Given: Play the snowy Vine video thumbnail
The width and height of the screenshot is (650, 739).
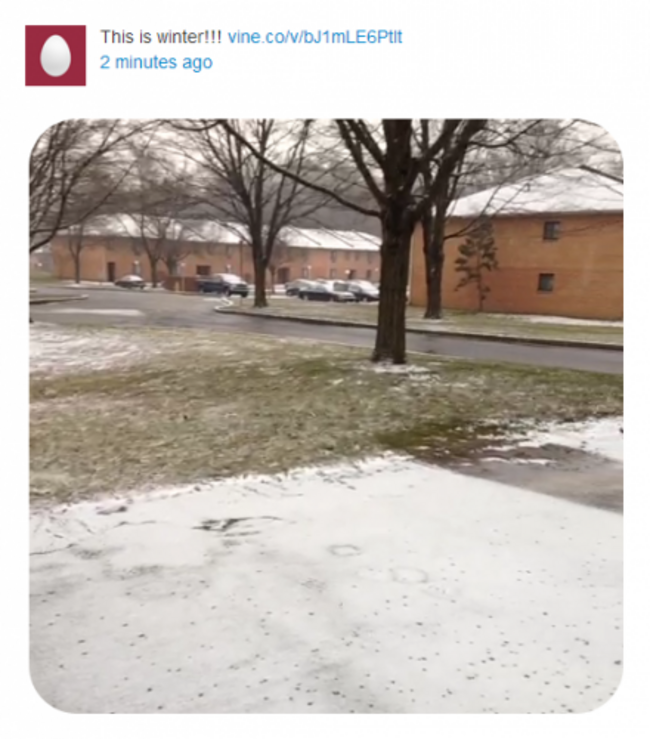Looking at the screenshot, I should click(326, 416).
